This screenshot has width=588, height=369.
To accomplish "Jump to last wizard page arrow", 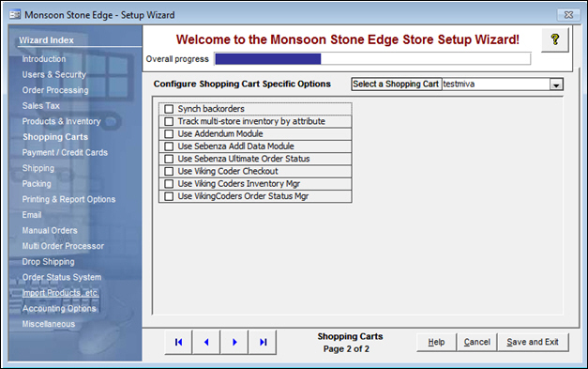I will click(x=263, y=342).
